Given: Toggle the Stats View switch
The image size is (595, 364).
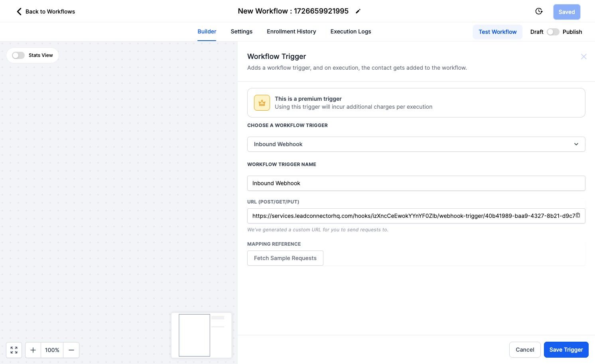Looking at the screenshot, I should (18, 55).
